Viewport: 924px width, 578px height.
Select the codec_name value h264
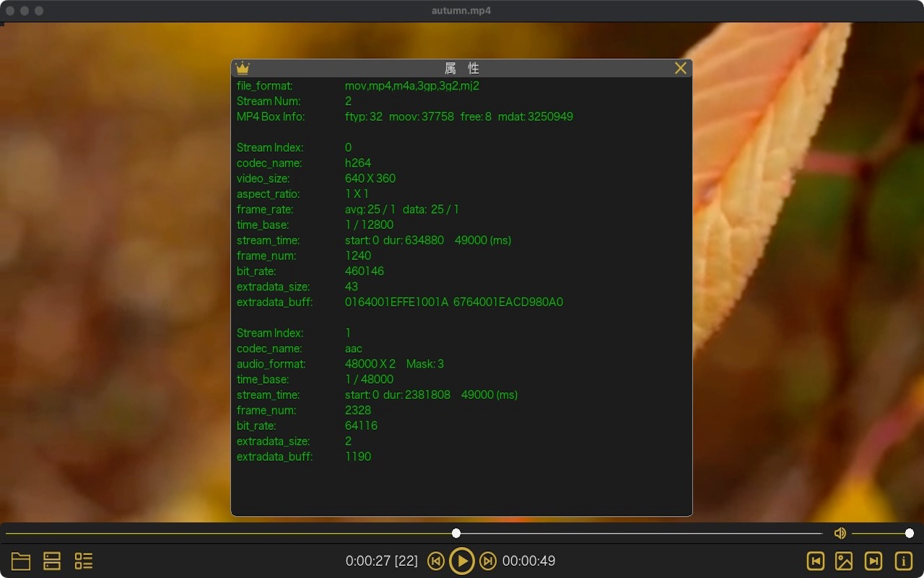point(358,163)
